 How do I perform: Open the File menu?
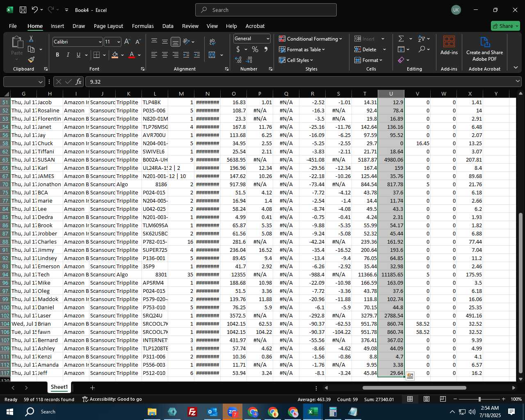coord(13,26)
